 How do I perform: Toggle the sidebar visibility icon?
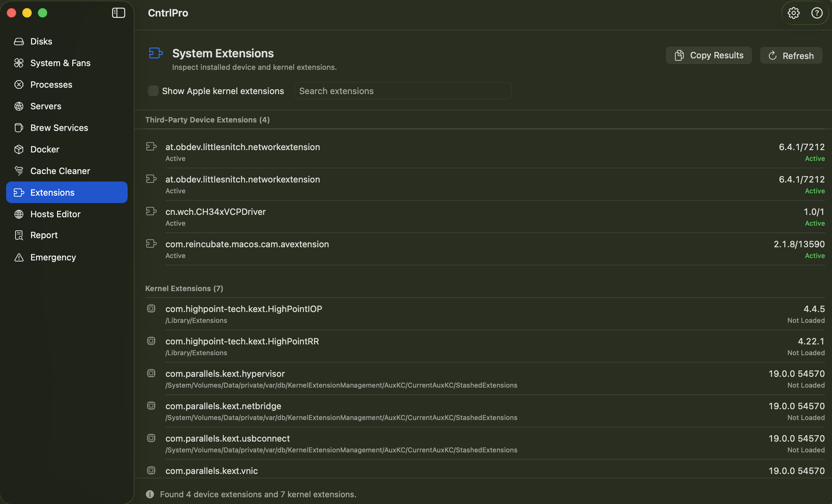[119, 13]
